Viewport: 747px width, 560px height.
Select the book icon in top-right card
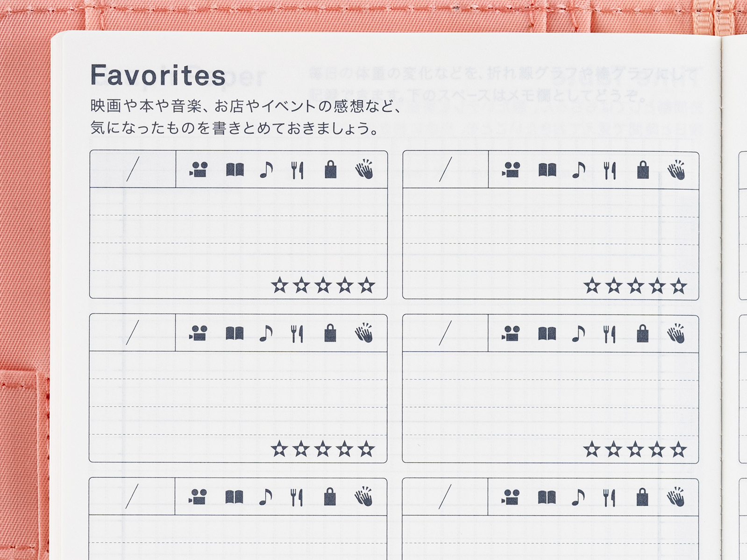tap(547, 170)
